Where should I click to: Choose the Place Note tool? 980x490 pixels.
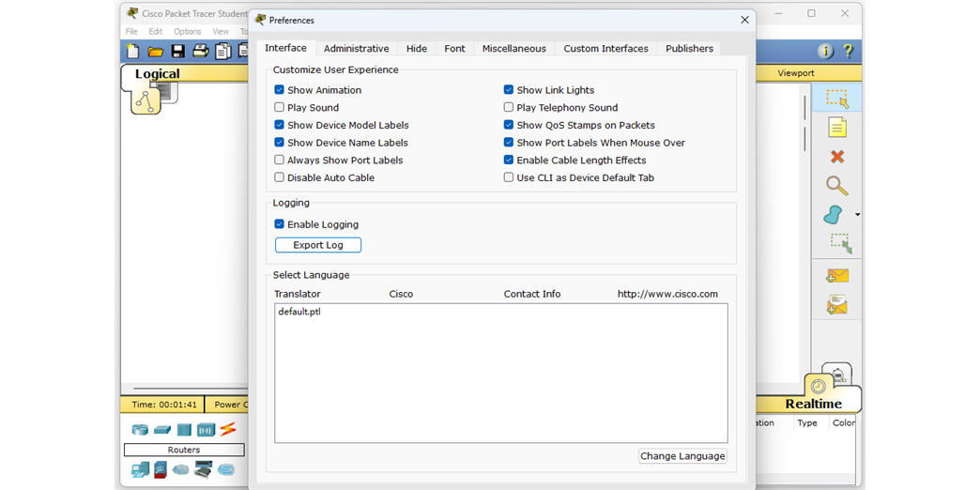pos(837,128)
